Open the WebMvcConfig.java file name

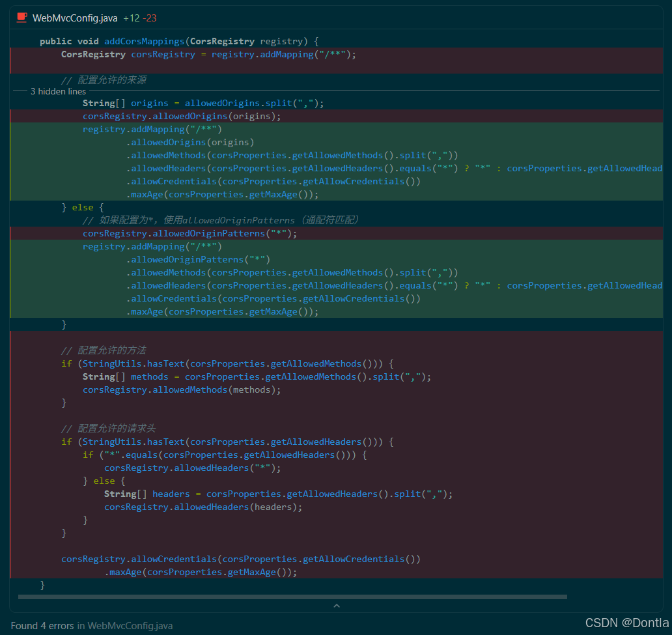click(x=75, y=18)
